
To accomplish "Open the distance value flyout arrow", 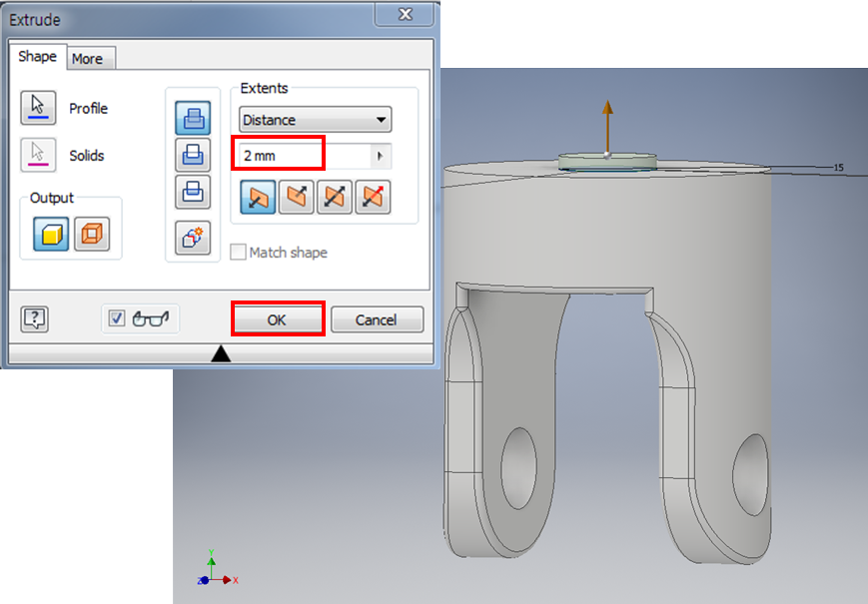I will pyautogui.click(x=381, y=156).
